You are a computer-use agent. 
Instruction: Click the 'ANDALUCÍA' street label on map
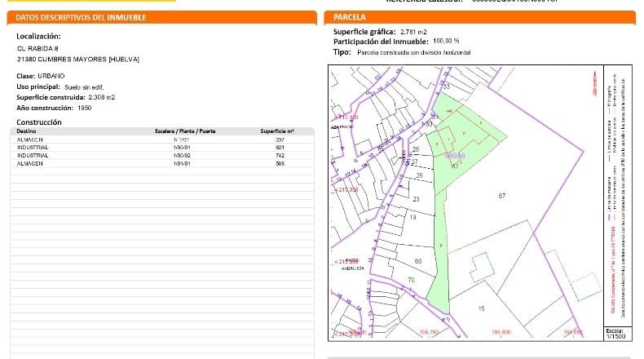coord(353,268)
